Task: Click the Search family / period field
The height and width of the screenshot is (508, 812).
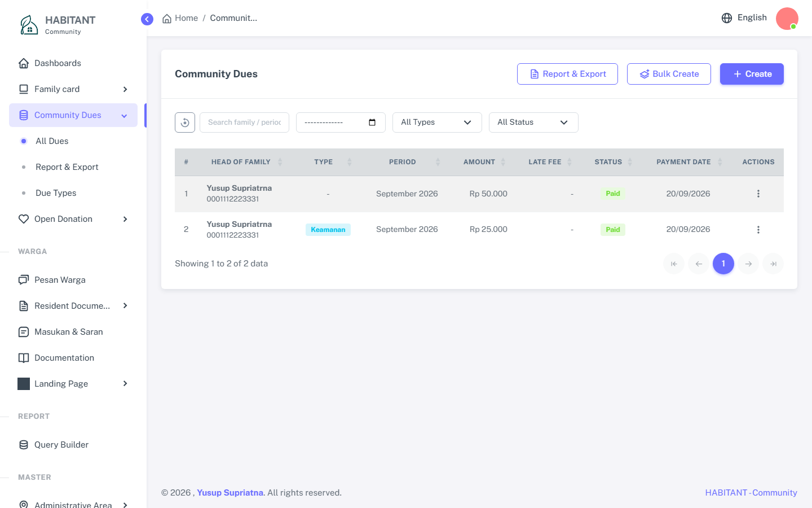Action: (244, 122)
